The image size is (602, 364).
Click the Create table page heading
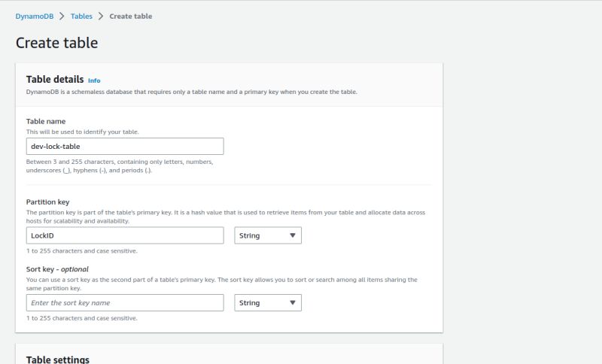pos(56,43)
